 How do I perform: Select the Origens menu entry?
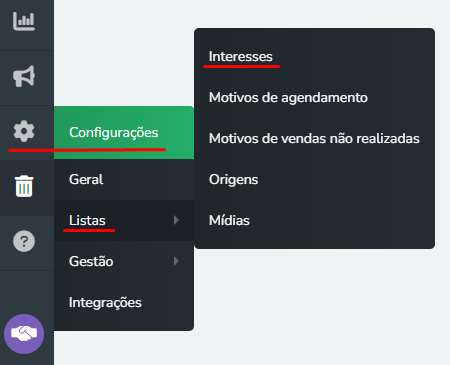(x=233, y=179)
